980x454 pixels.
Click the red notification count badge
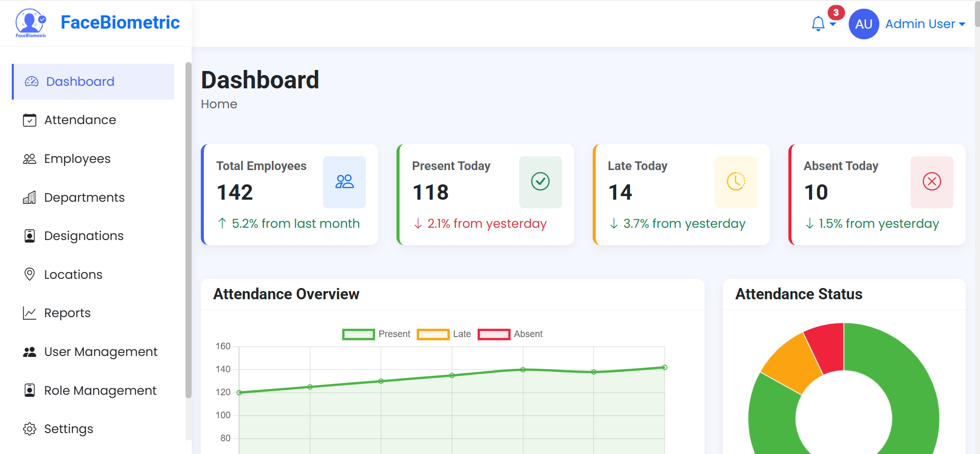coord(836,13)
